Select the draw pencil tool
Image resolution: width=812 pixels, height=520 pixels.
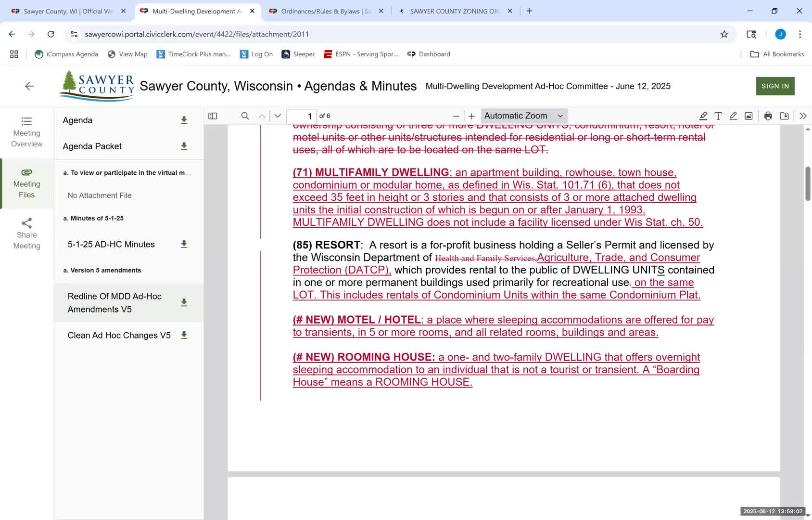pyautogui.click(x=733, y=116)
